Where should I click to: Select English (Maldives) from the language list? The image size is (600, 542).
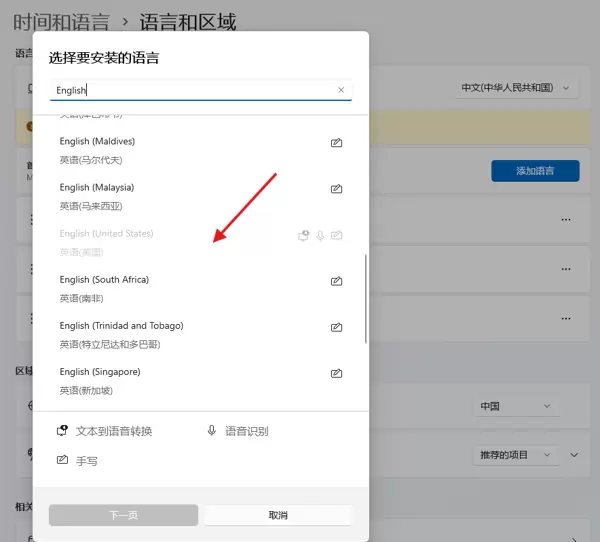pos(150,150)
